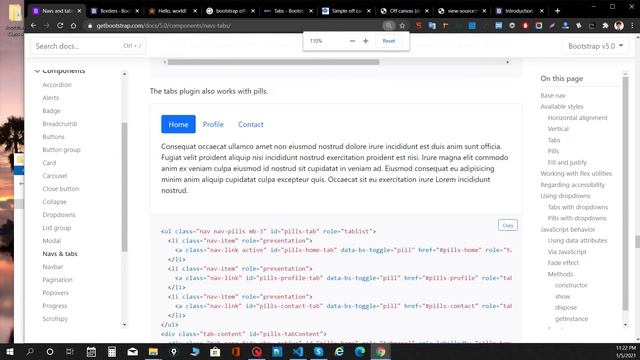Open Dropdowns docs in sidebar

click(x=59, y=215)
